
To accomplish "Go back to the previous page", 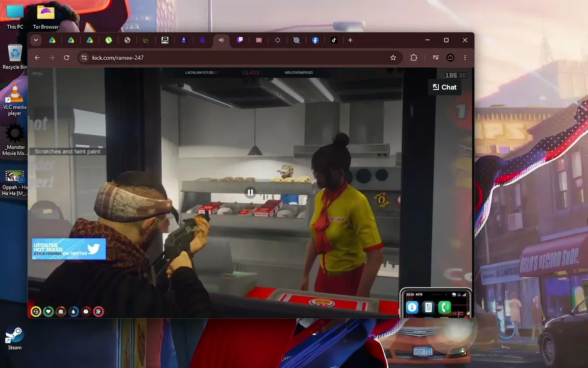I will pos(37,57).
